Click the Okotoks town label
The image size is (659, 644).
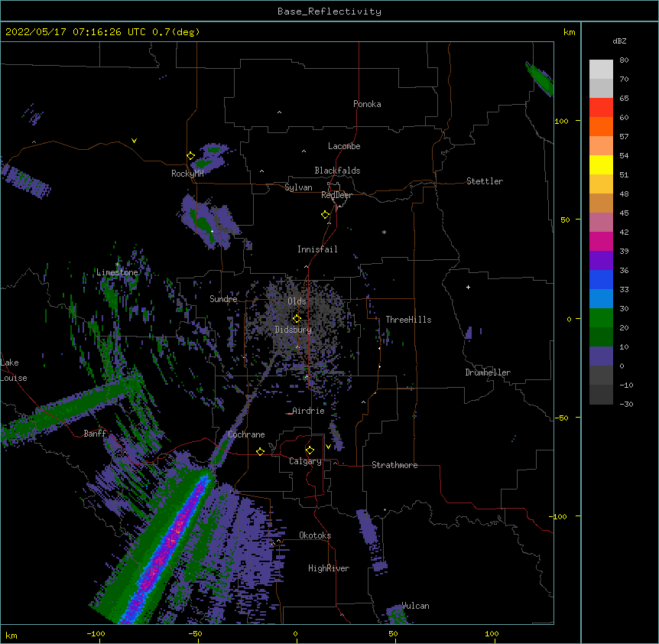click(315, 535)
